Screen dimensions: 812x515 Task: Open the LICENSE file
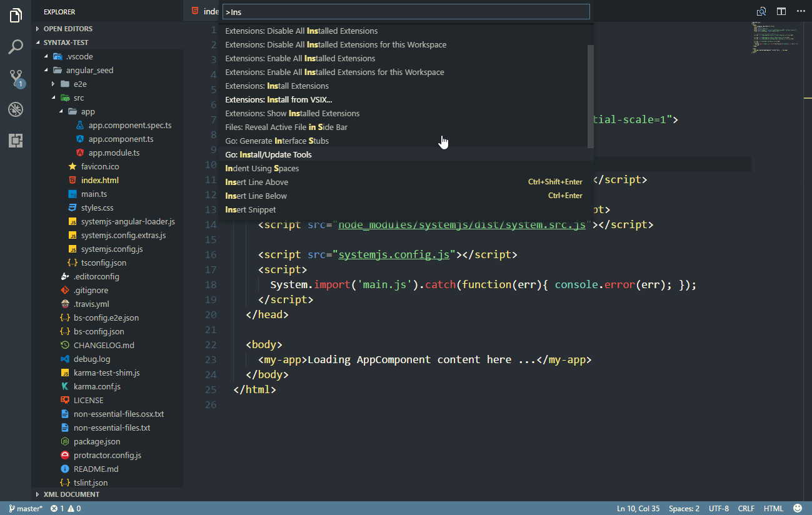[x=89, y=400]
